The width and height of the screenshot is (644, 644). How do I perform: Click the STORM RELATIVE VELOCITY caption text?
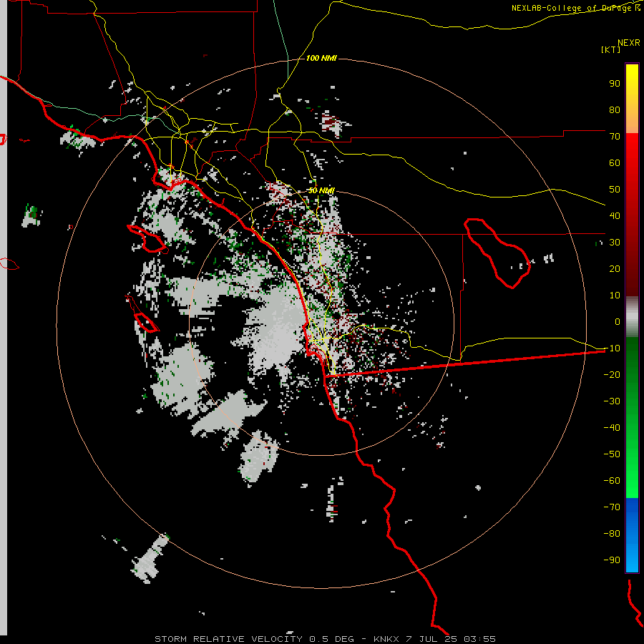(228, 639)
